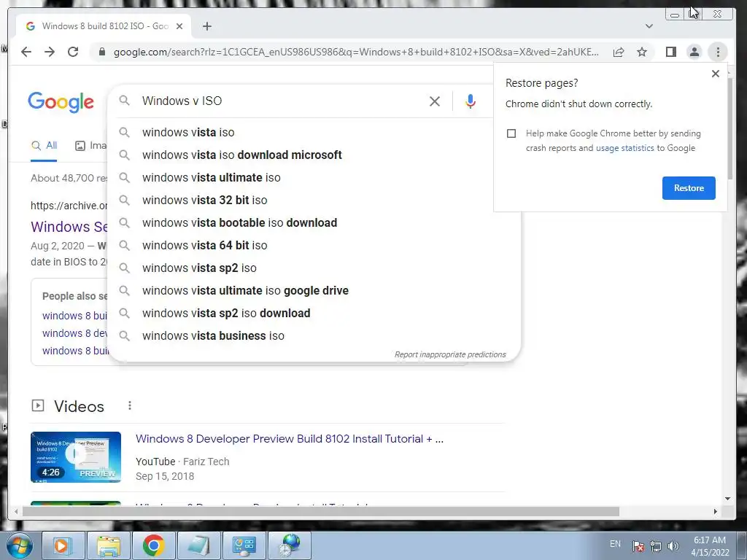The height and width of the screenshot is (560, 747).
Task: Open the Chrome three-dot menu
Action: point(718,52)
